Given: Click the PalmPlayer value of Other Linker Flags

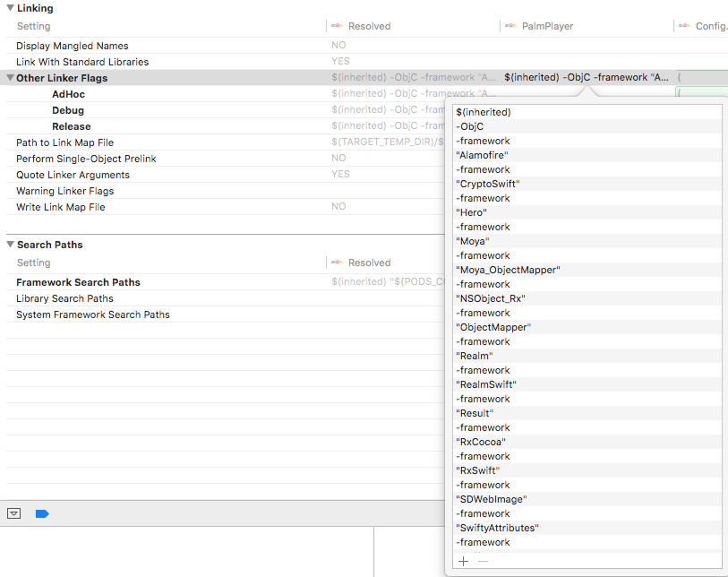Looking at the screenshot, I should pos(587,77).
